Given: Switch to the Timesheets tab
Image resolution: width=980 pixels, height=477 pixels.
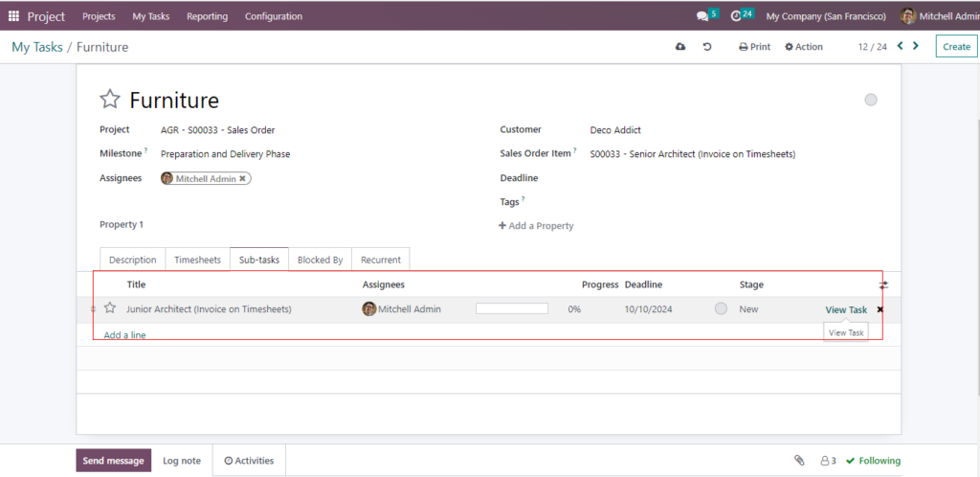Looking at the screenshot, I should [197, 260].
